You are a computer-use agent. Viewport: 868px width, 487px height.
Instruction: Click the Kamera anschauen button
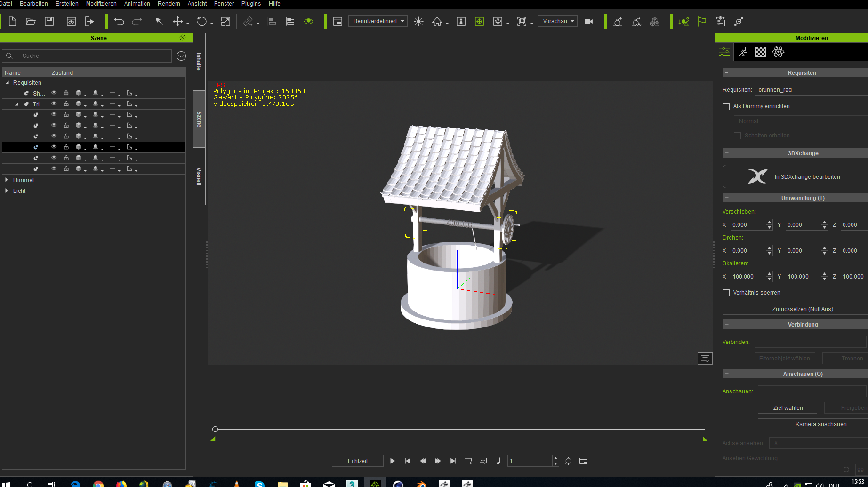[813, 424]
